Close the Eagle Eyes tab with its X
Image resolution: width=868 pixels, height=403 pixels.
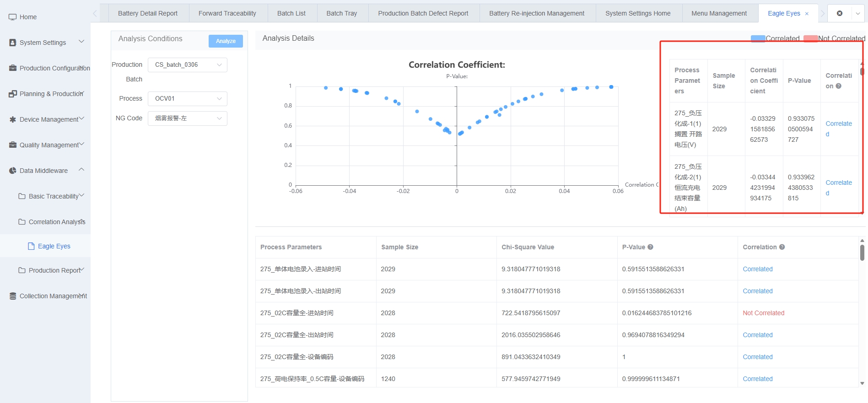click(x=807, y=14)
